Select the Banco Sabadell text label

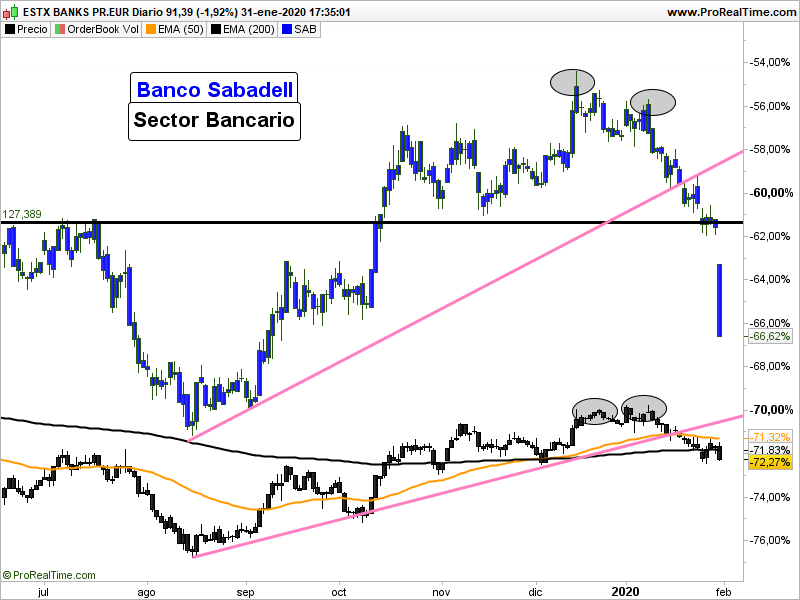pos(215,89)
